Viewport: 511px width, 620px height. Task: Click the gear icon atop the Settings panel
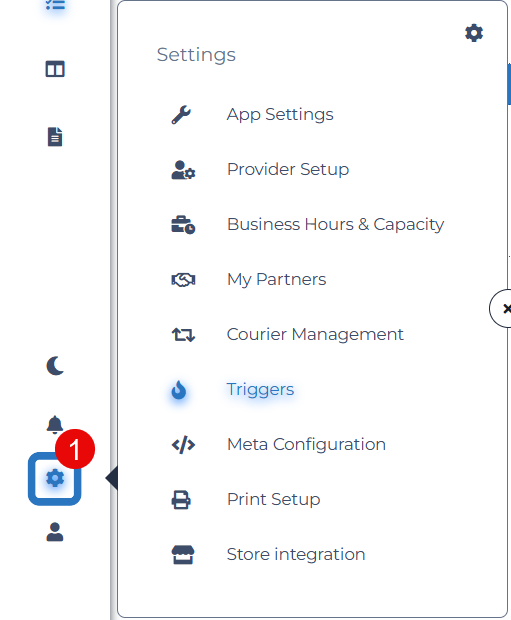[474, 33]
